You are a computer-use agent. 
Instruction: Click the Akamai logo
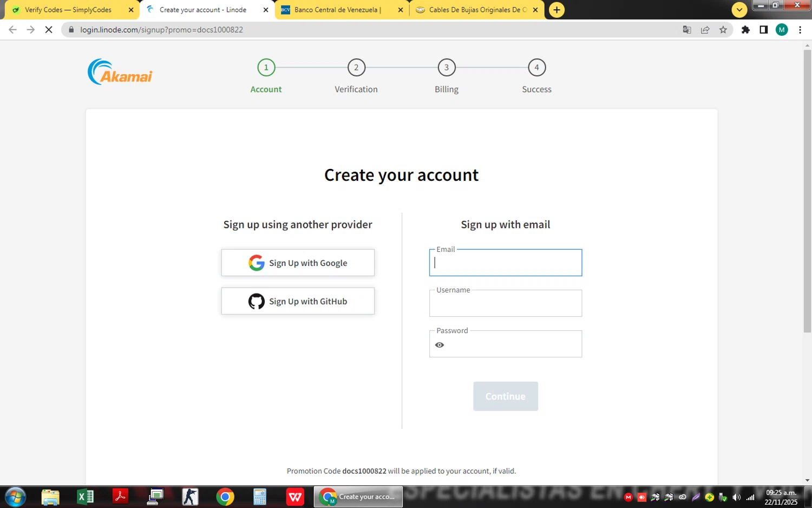tap(120, 72)
